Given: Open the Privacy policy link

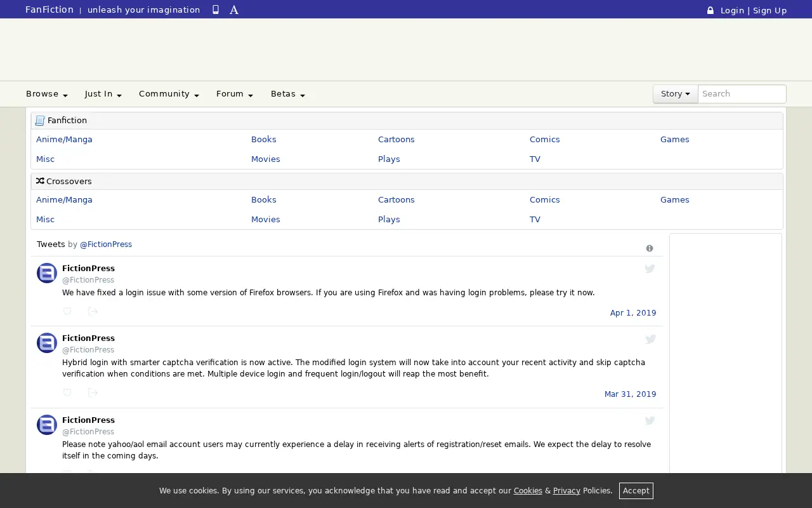Looking at the screenshot, I should [x=566, y=491].
